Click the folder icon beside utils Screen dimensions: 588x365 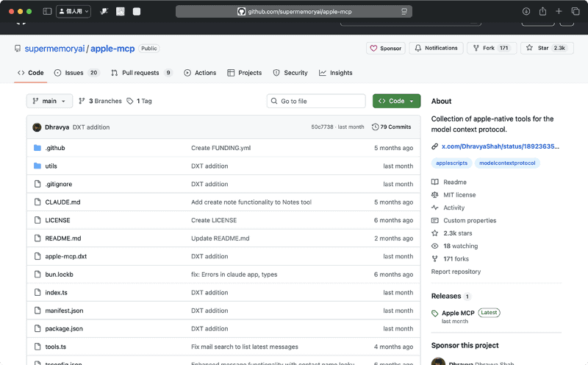tap(37, 166)
